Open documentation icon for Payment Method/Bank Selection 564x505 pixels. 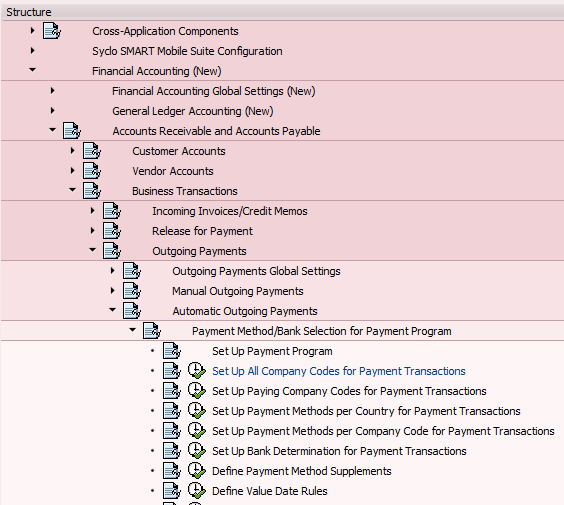coord(152,331)
